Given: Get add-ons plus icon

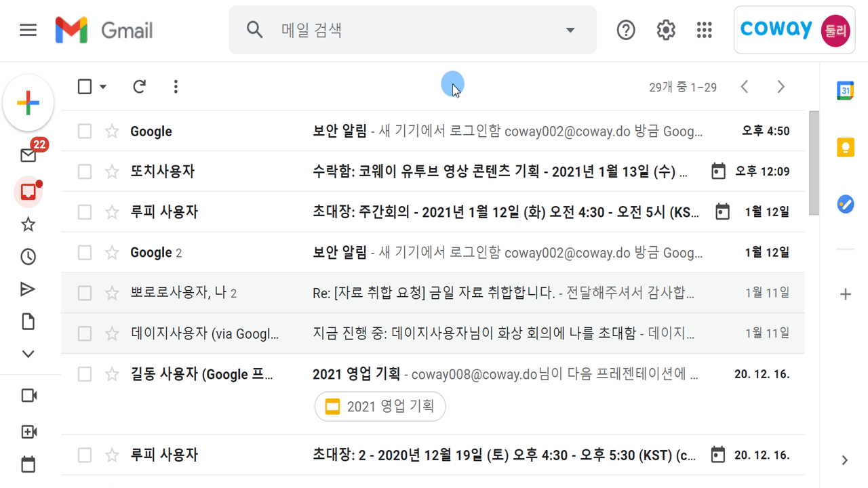Looking at the screenshot, I should [x=845, y=294].
